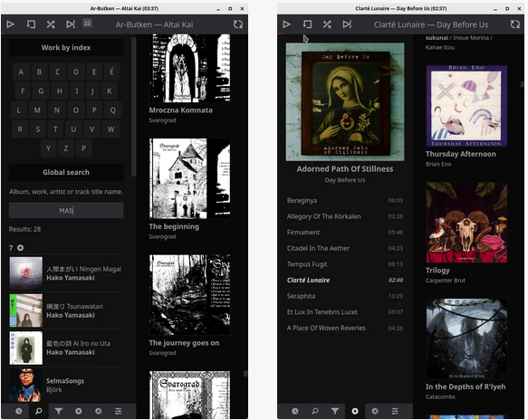This screenshot has height=420, width=528.
Task: Select index letter S
Action: [38, 129]
